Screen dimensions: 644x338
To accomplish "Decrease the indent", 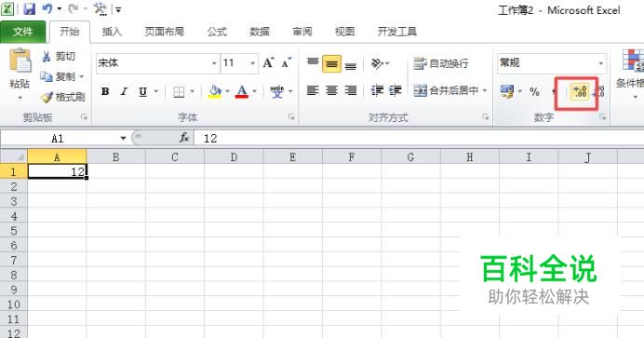I will click(x=377, y=90).
